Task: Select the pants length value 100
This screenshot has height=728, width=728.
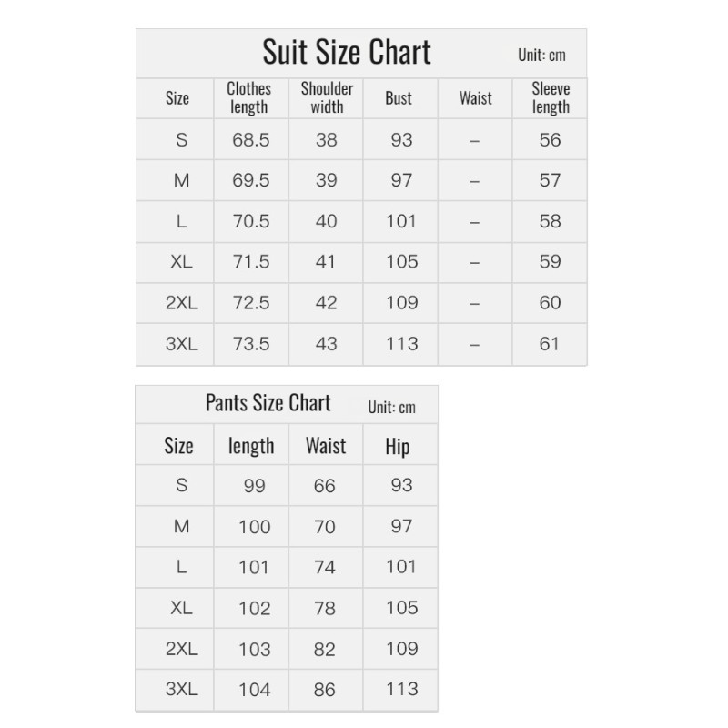Action: click(255, 527)
